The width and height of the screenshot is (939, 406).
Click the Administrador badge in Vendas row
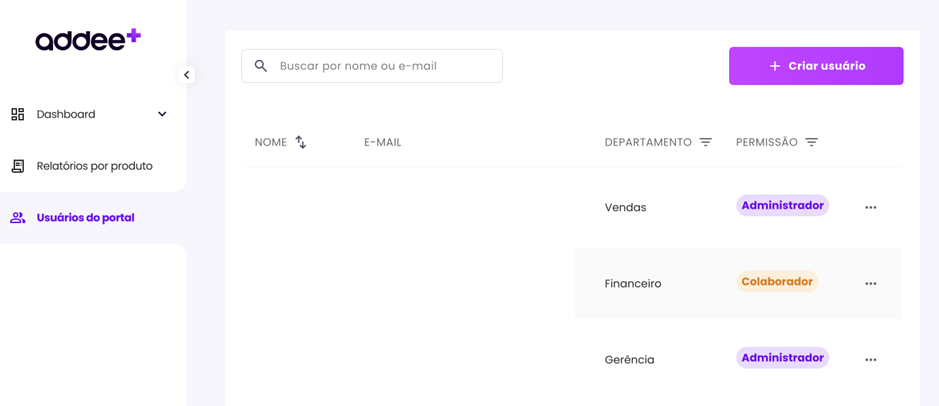(x=782, y=205)
